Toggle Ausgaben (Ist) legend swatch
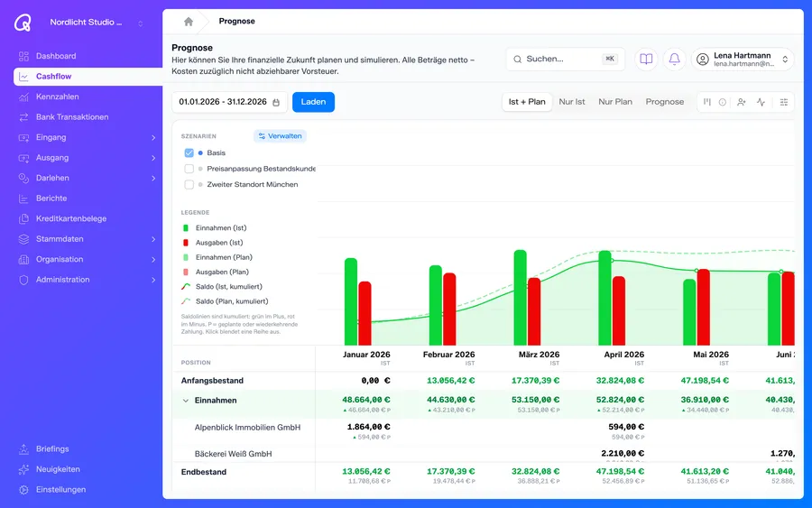The width and height of the screenshot is (812, 508). click(x=186, y=243)
